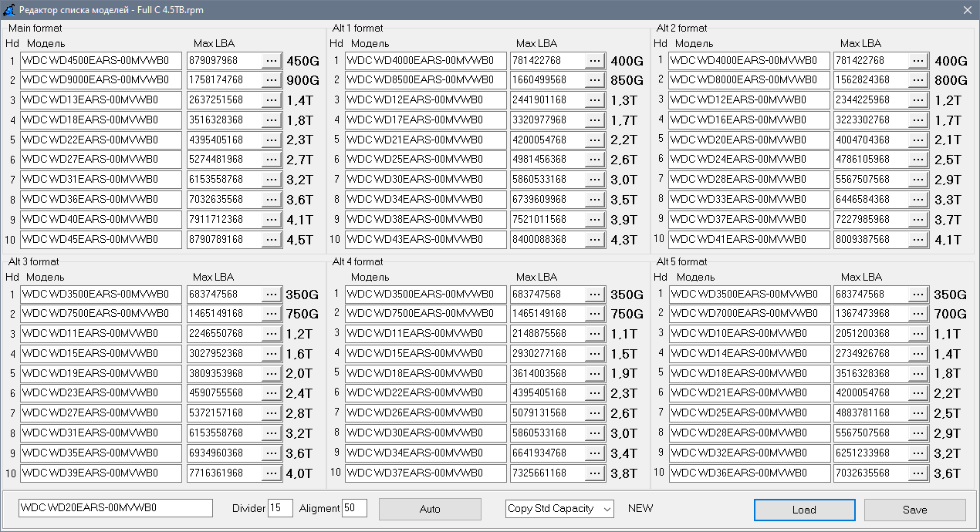
Task: Click the application icon in title bar
Action: 9,9
